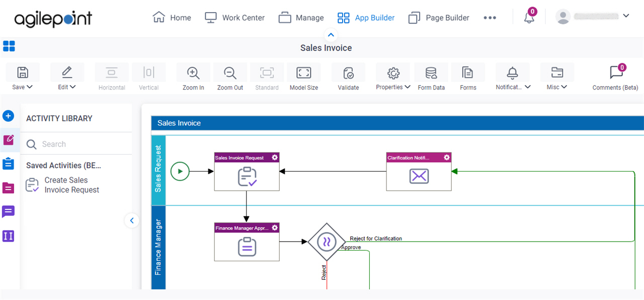The image size is (644, 300).
Task: Select the purple columns sidebar icon
Action: coord(8,236)
